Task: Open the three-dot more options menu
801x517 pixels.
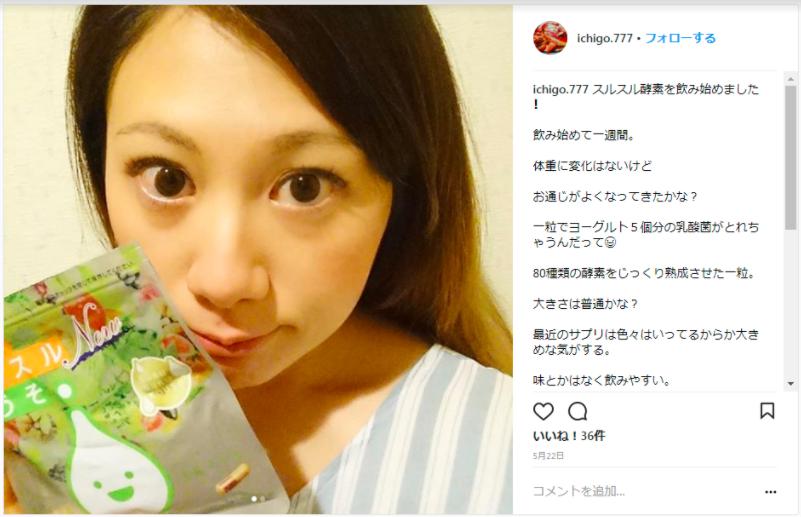Action: click(x=770, y=492)
